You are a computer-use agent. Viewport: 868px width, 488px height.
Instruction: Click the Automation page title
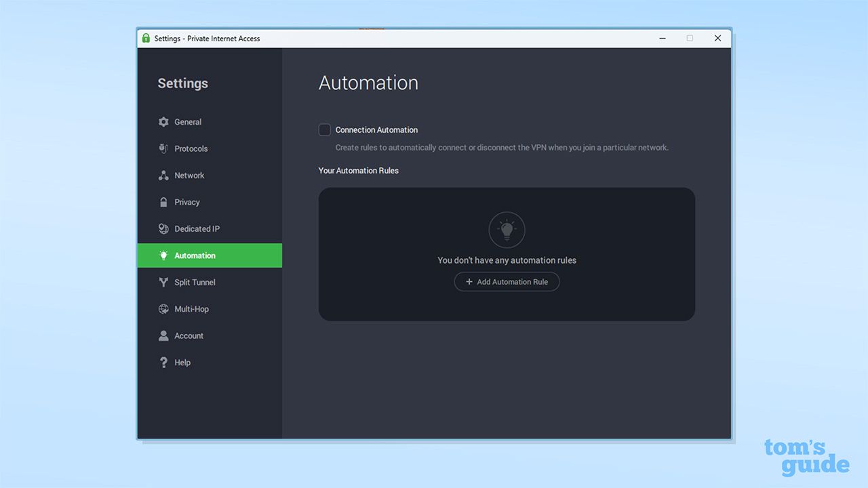click(368, 83)
